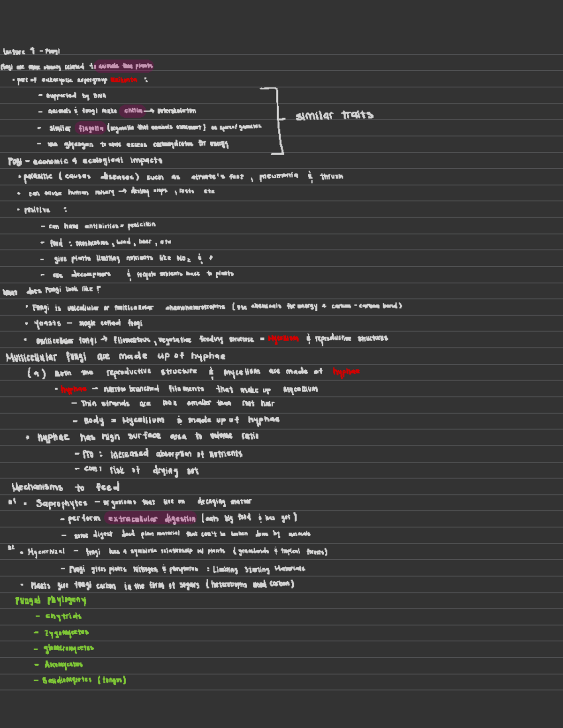
Task: Click the highlighted phrase in the first sentence
Action: [x=124, y=66]
